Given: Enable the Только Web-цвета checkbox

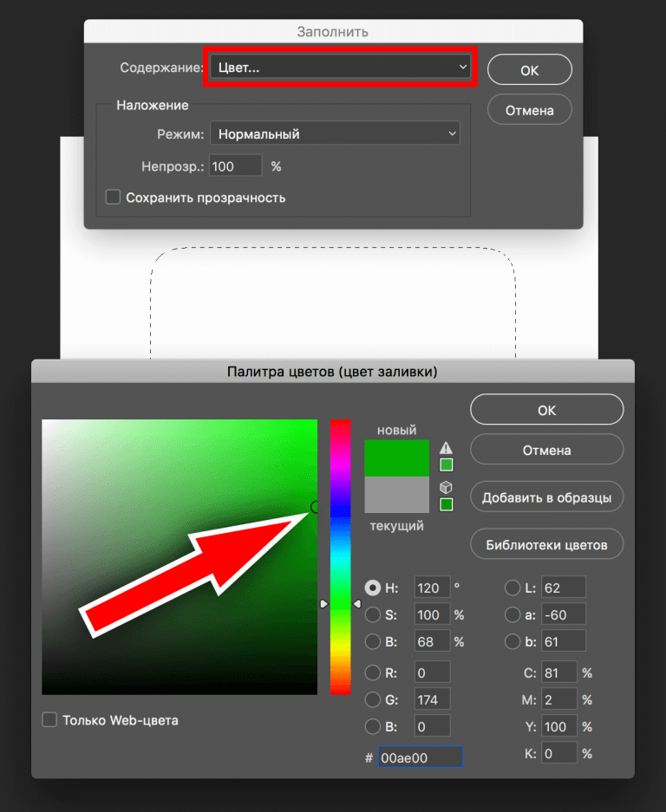Looking at the screenshot, I should pos(49,720).
